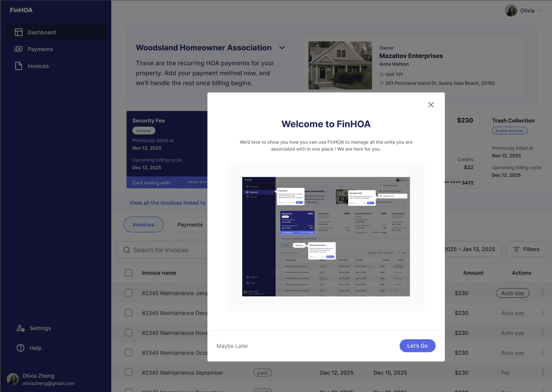Click the Dashboard layout icon
Screen dimensions: 552x392
[x=18, y=32]
